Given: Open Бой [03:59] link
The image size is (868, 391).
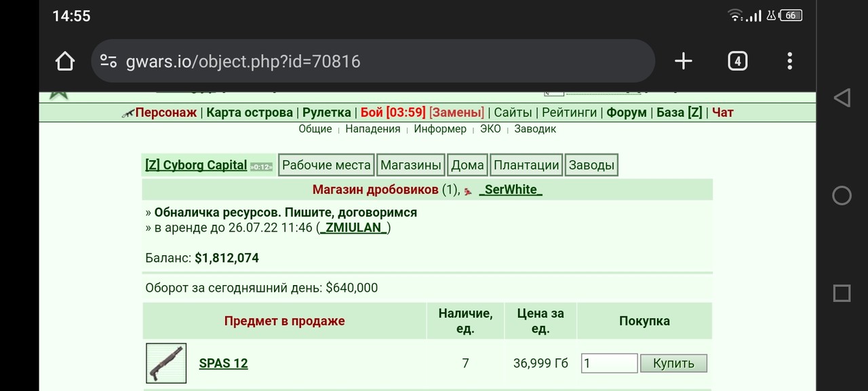Looking at the screenshot, I should [x=393, y=113].
